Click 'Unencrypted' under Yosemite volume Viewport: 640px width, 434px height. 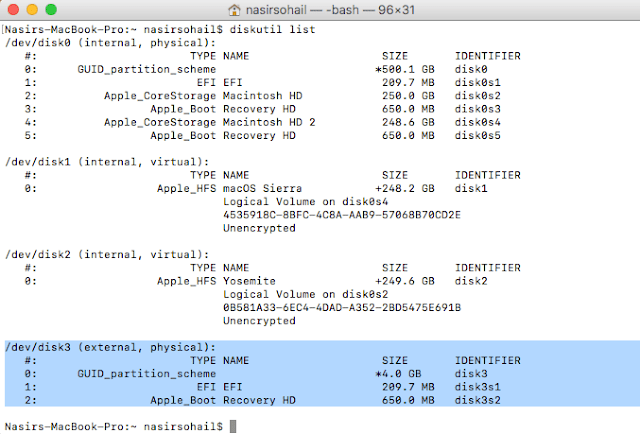pos(259,321)
